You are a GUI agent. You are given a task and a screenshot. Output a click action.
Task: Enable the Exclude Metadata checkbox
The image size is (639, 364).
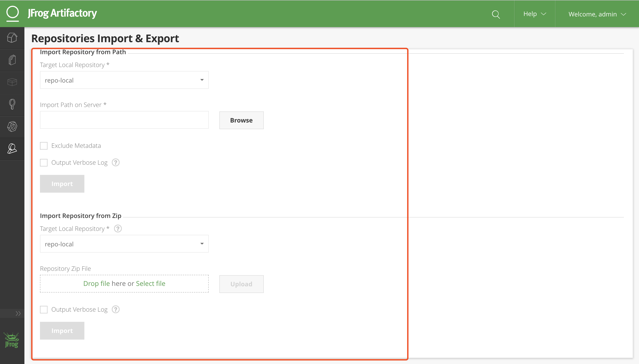(x=44, y=146)
